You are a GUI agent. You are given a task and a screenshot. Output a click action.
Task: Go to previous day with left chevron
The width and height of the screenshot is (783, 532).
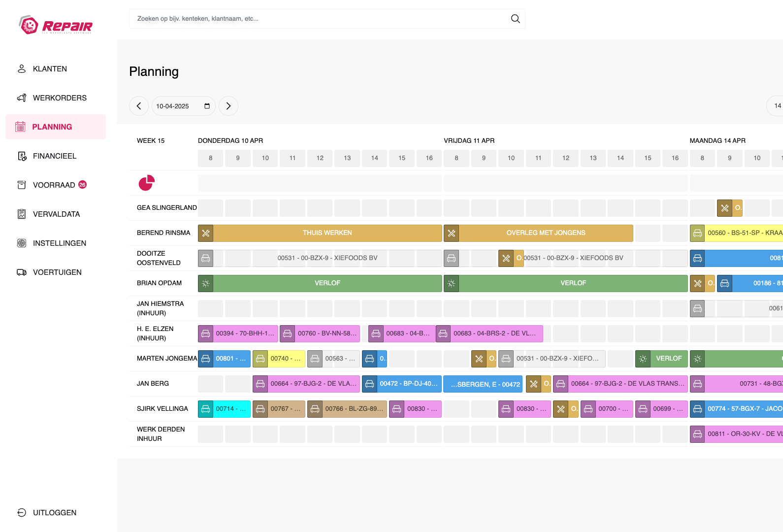139,106
